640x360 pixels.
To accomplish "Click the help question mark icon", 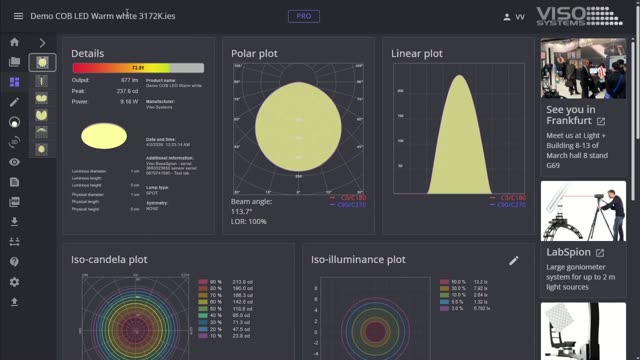I will (15, 262).
